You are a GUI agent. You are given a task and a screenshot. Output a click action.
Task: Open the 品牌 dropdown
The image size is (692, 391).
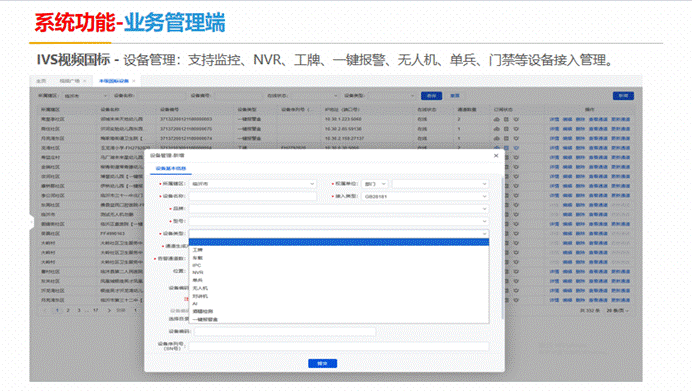[338, 209]
